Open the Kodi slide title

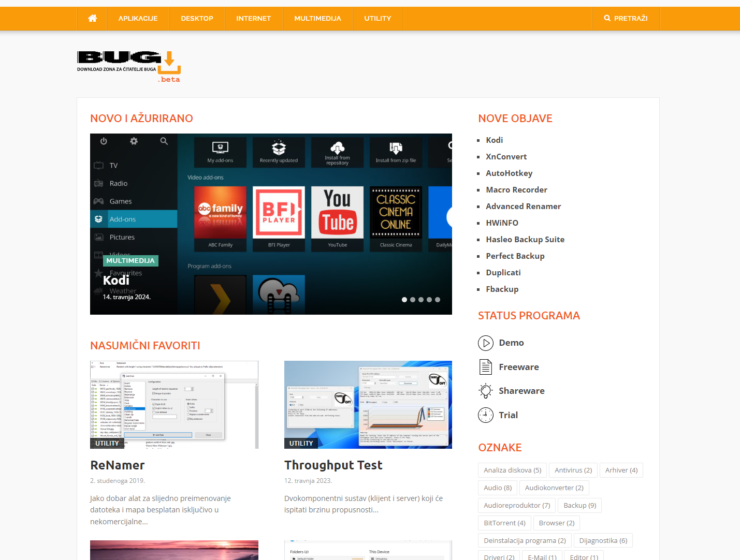pos(116,280)
